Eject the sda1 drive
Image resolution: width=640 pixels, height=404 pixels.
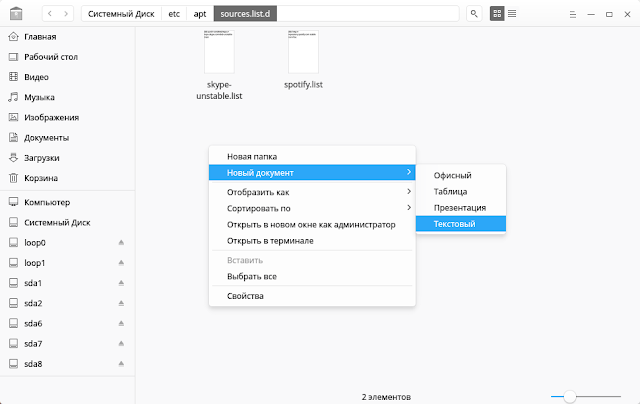(x=121, y=283)
